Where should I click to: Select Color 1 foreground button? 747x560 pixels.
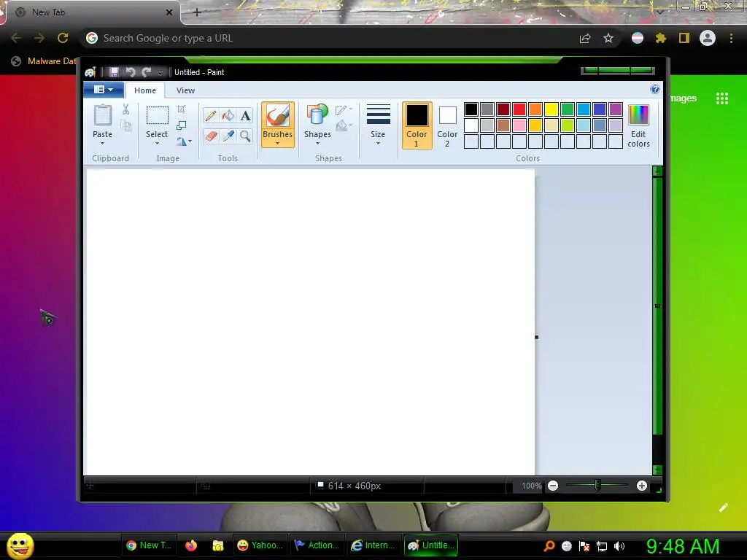click(x=417, y=125)
